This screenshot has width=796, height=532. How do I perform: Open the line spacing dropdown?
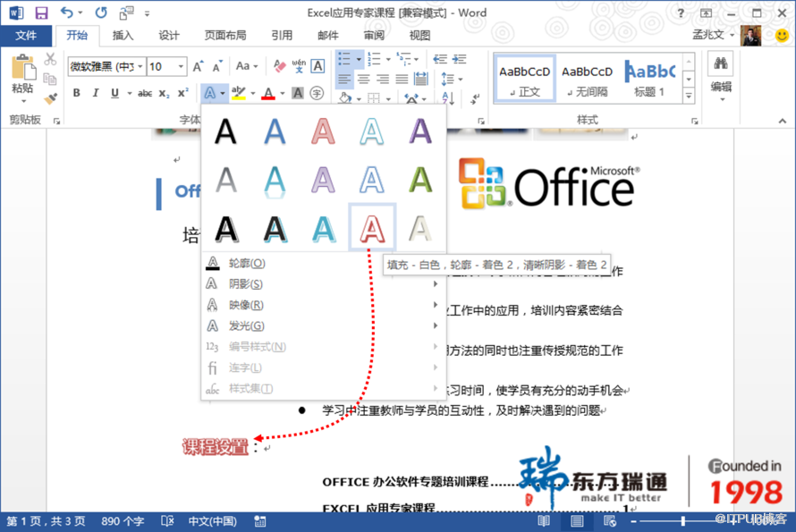[452, 80]
